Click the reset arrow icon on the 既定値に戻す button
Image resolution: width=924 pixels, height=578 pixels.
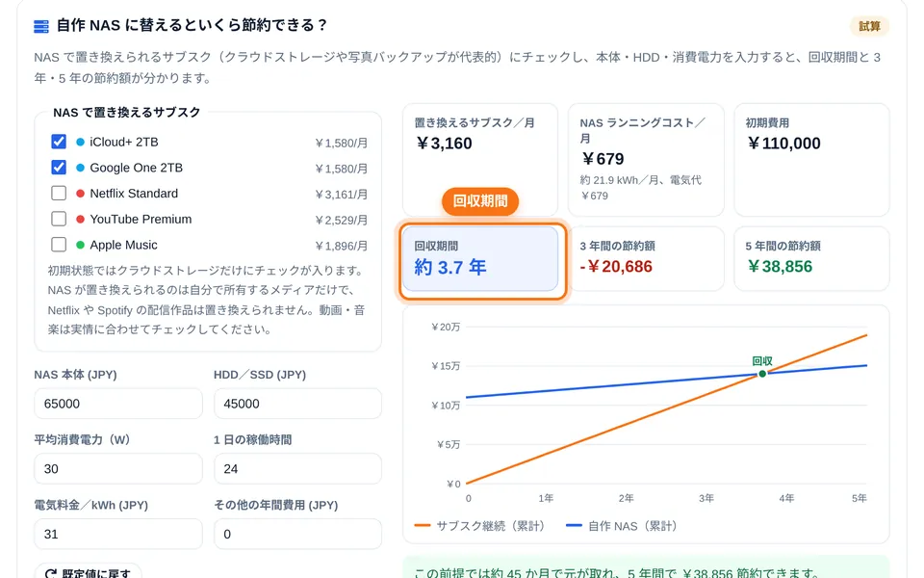click(x=51, y=573)
